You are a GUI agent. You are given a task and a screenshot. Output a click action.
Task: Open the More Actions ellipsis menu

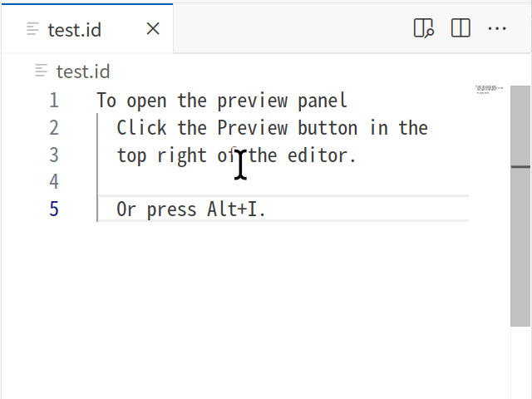[497, 28]
